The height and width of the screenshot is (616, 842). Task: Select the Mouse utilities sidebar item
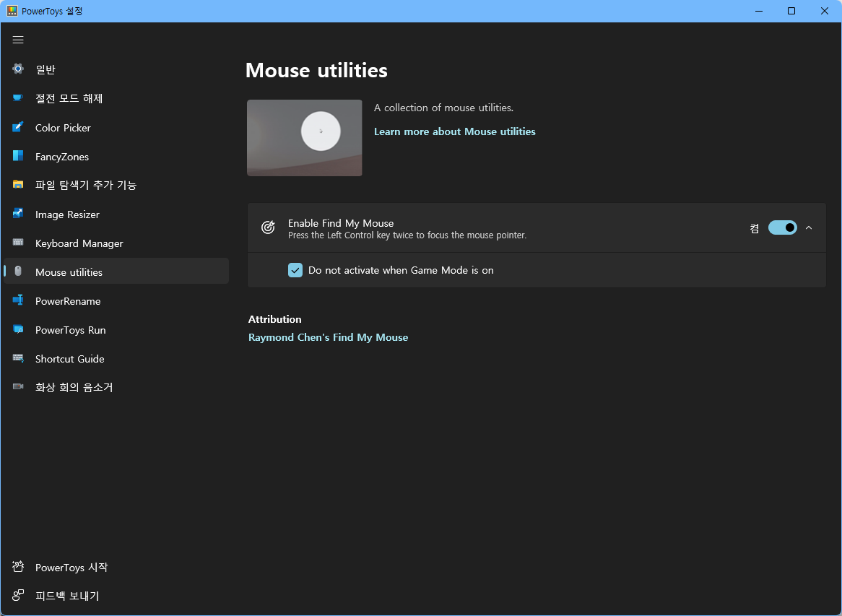coord(116,272)
